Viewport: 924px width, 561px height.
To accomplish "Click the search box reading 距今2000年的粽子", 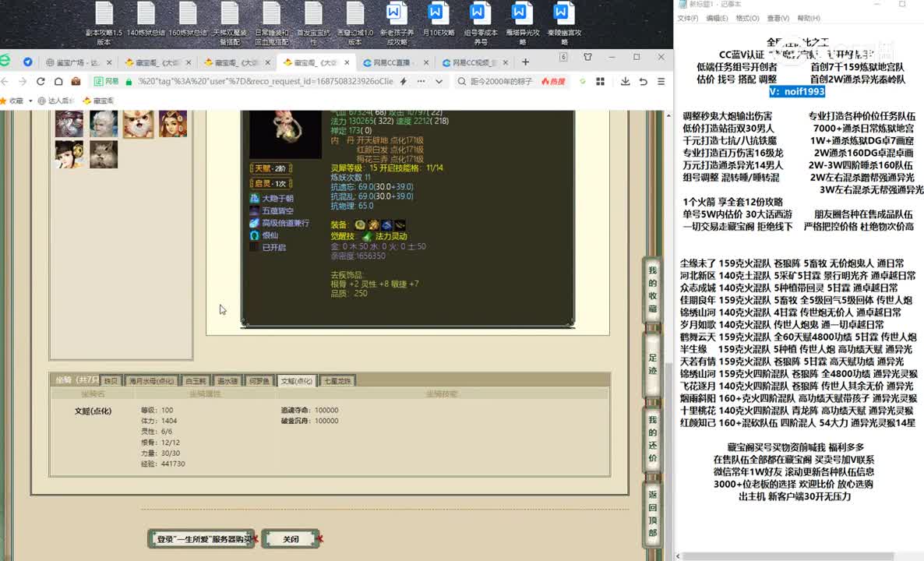I will [x=500, y=81].
